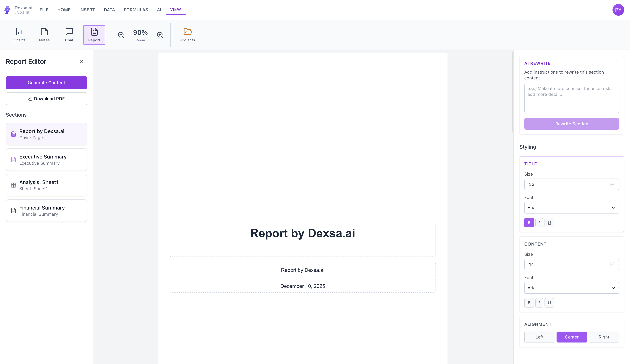Select the Report tool

[x=94, y=35]
